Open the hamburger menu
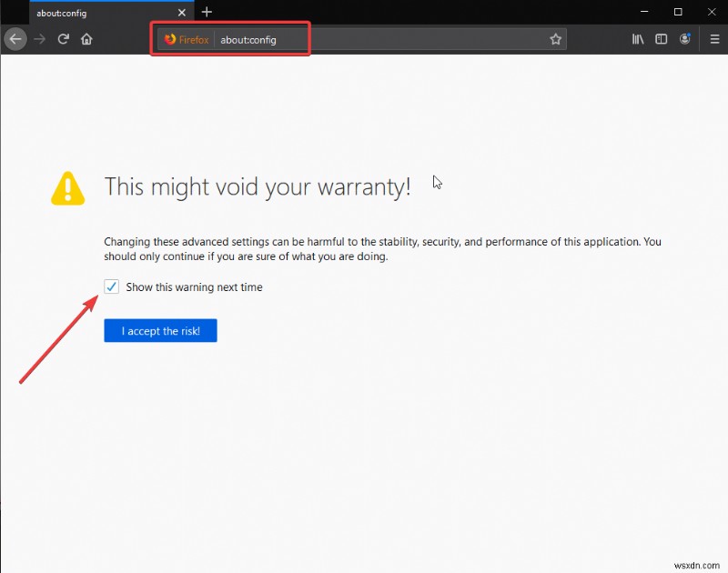This screenshot has height=573, width=728. tap(714, 39)
